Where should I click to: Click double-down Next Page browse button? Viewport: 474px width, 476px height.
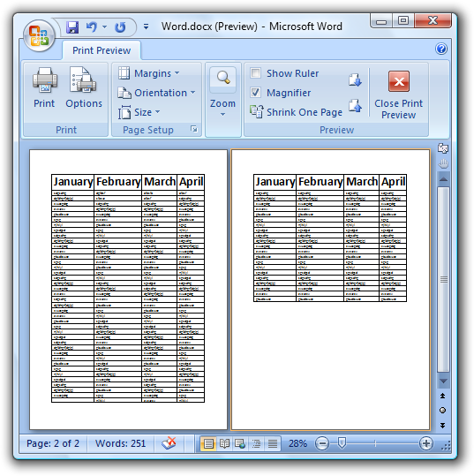443,426
